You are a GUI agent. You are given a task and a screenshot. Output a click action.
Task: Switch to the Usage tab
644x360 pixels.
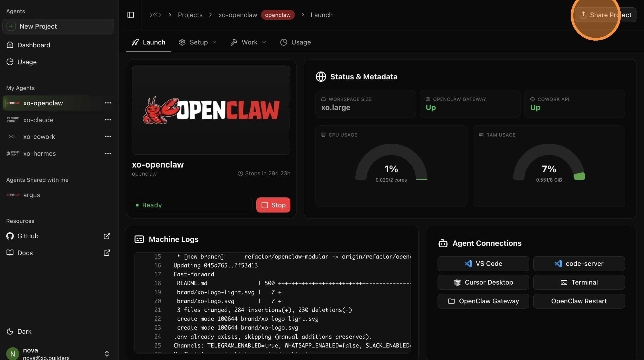point(295,42)
